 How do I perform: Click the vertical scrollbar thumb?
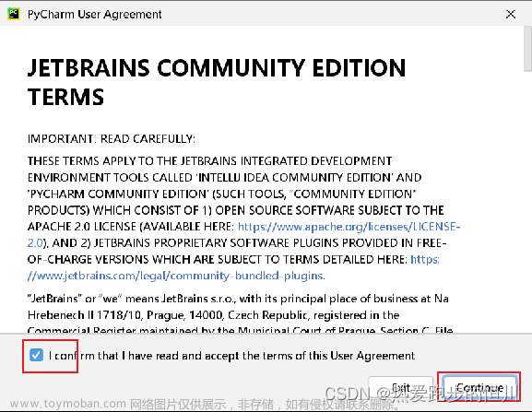point(527,49)
